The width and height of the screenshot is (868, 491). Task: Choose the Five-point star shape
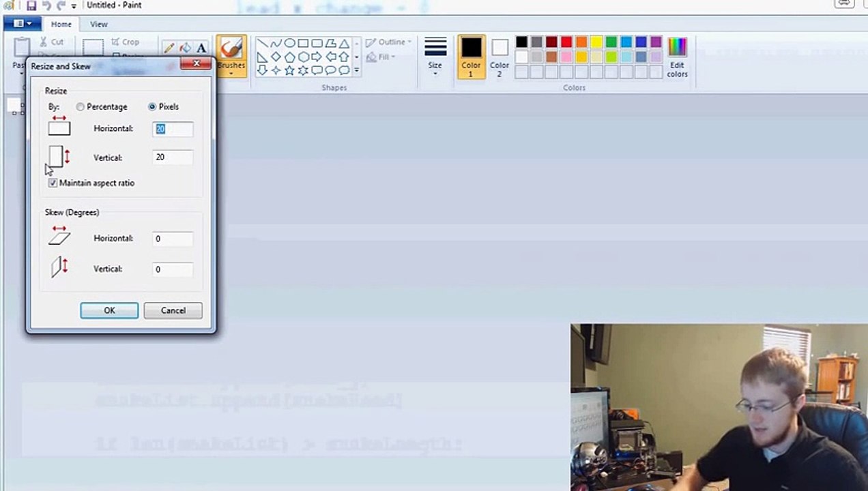[x=290, y=70]
